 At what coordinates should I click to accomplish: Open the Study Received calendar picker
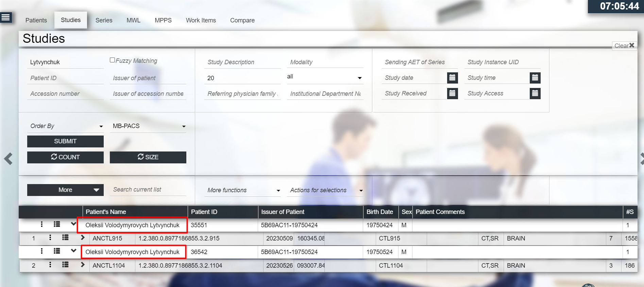tap(452, 93)
